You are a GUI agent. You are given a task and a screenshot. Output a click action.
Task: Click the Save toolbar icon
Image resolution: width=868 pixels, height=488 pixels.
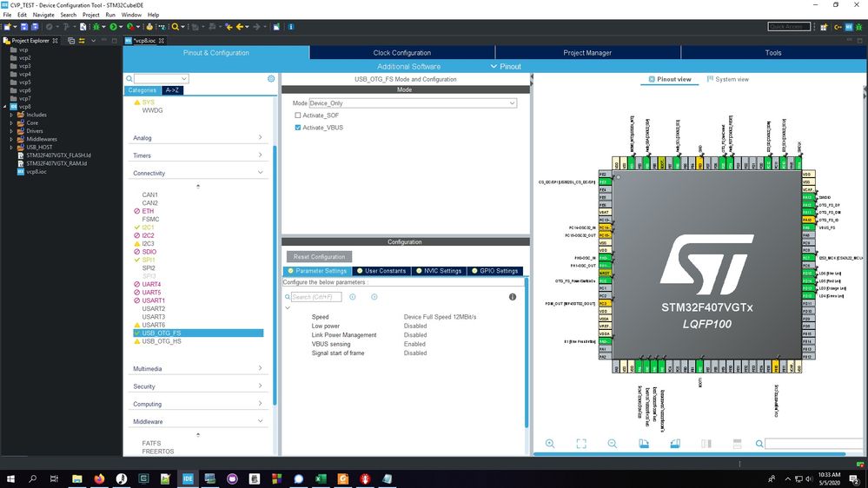[24, 27]
